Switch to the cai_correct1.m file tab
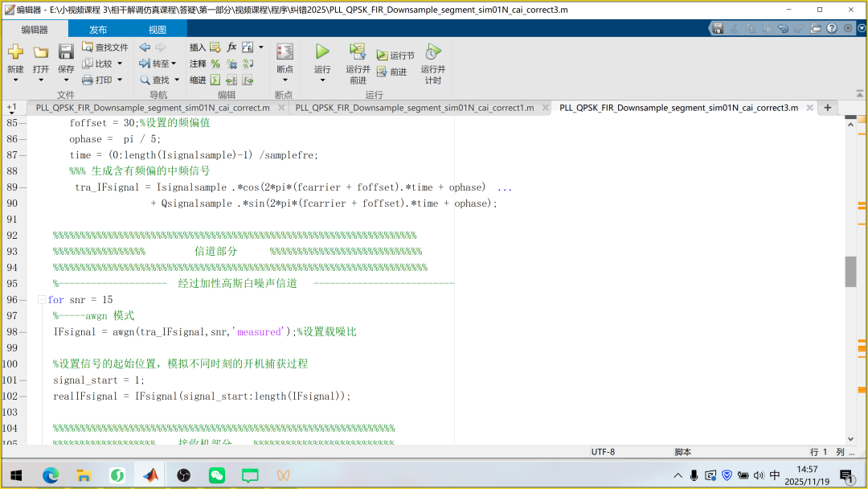868x489 pixels. pos(414,108)
